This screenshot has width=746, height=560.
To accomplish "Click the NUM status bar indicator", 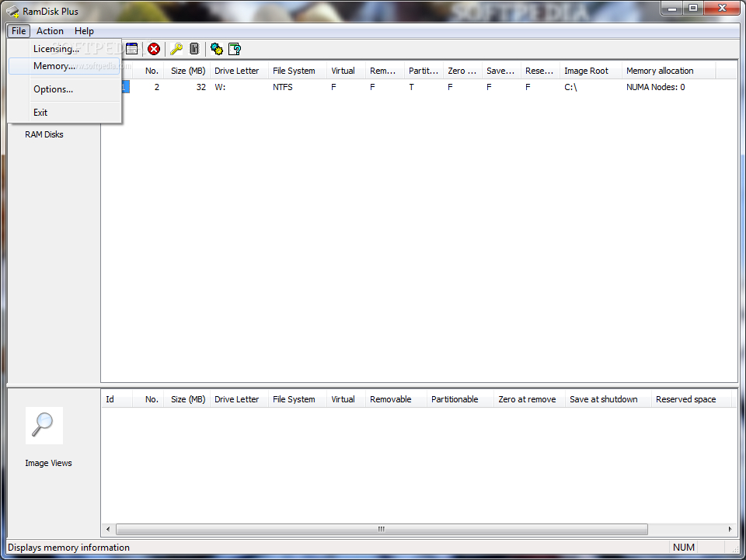I will [684, 547].
